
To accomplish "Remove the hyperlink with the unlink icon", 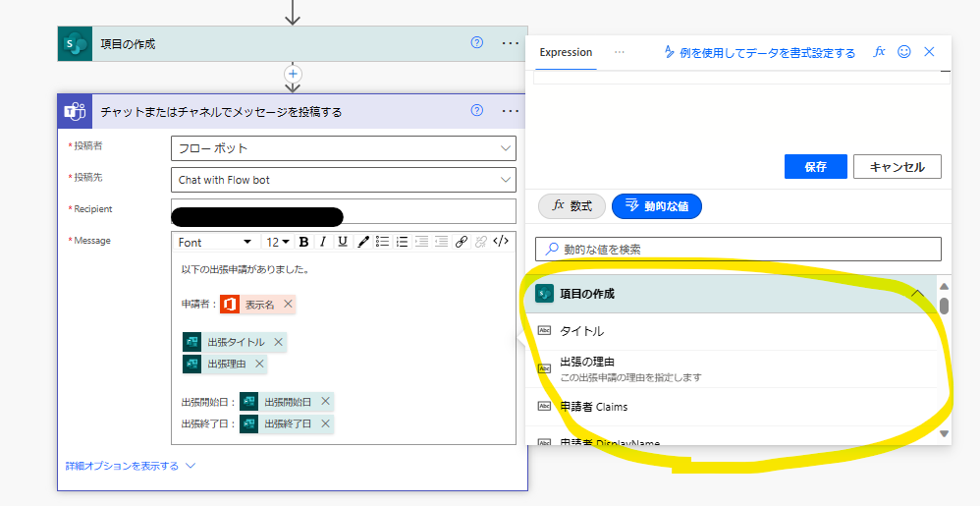I will tap(480, 242).
